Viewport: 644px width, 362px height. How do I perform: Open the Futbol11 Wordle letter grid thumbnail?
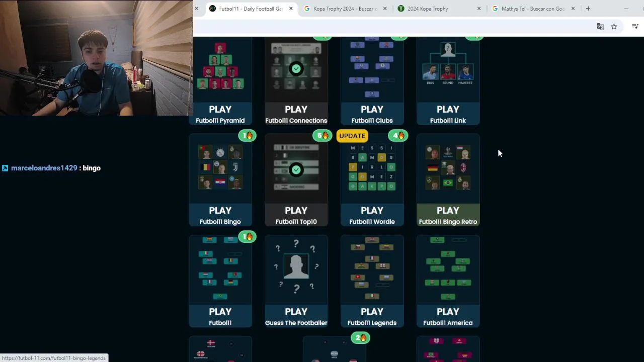372,169
